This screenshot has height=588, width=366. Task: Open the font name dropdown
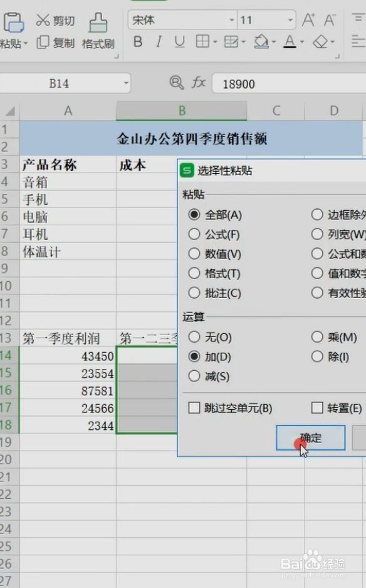coord(232,20)
